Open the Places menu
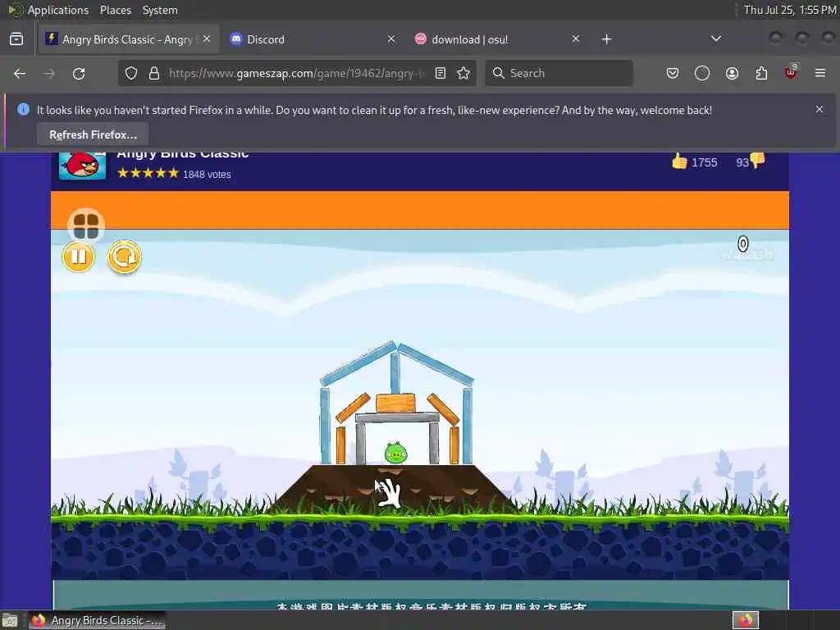The image size is (840, 630). pos(115,10)
